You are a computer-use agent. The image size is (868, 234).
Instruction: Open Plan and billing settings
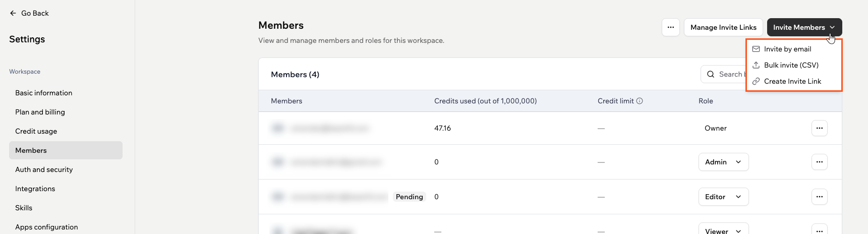coord(66,112)
